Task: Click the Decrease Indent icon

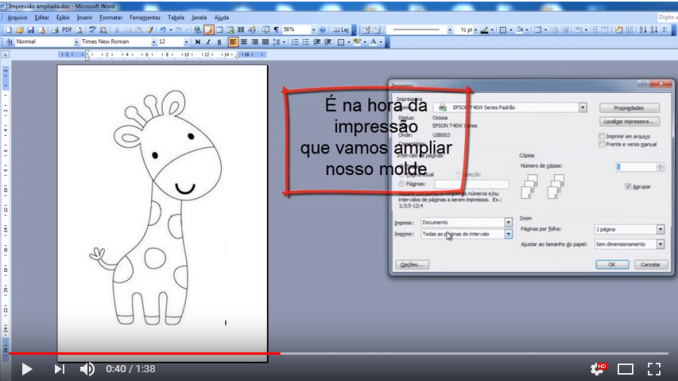Action: [x=317, y=42]
